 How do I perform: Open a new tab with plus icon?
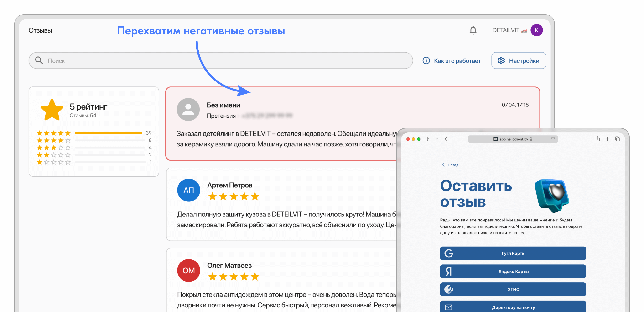pos(607,139)
